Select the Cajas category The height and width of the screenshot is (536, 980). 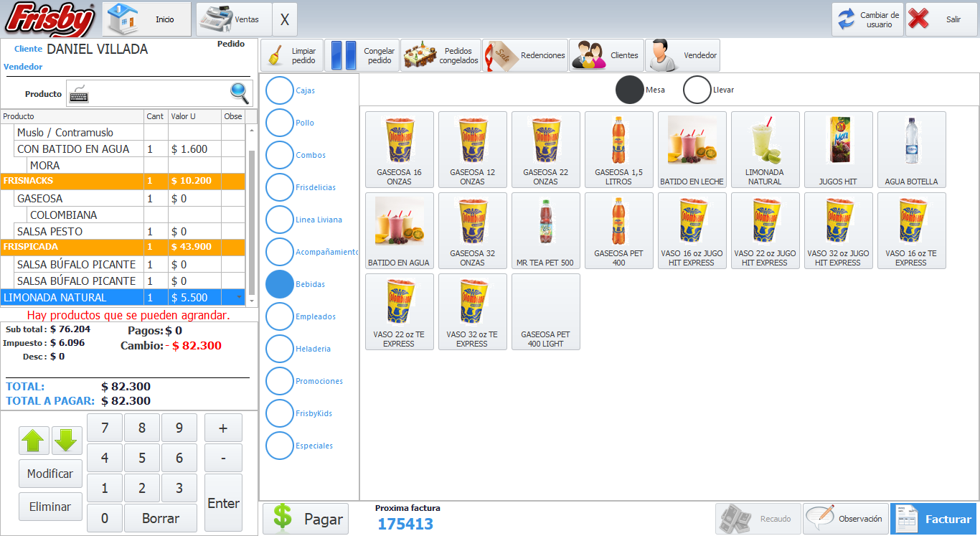click(x=280, y=90)
